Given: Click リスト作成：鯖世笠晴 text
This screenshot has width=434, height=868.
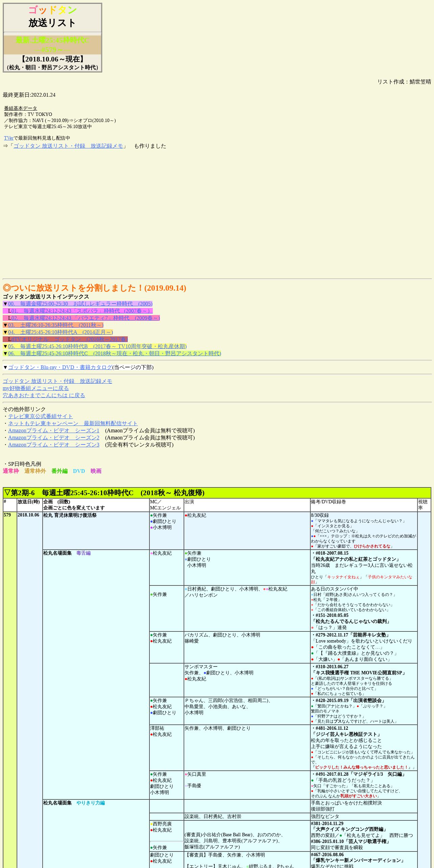Looking at the screenshot, I should click(404, 82).
